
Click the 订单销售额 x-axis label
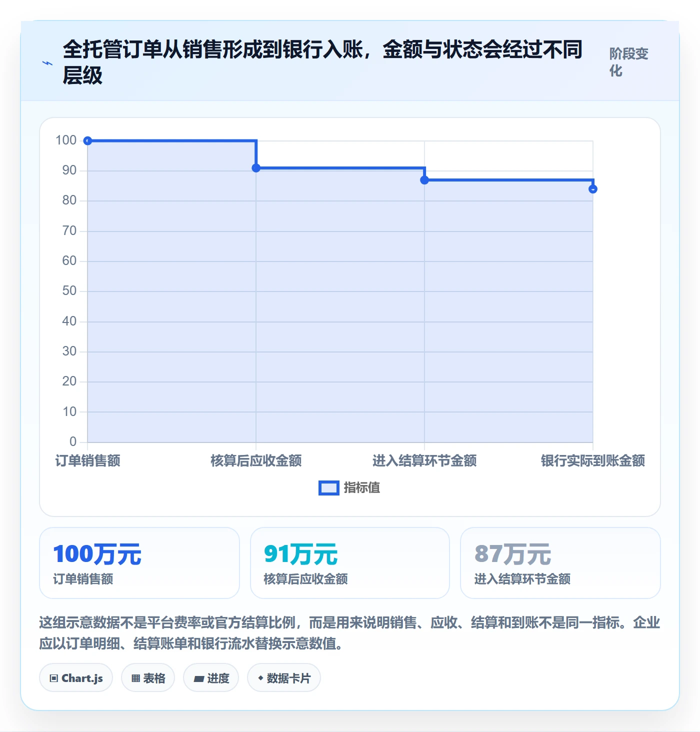87,460
